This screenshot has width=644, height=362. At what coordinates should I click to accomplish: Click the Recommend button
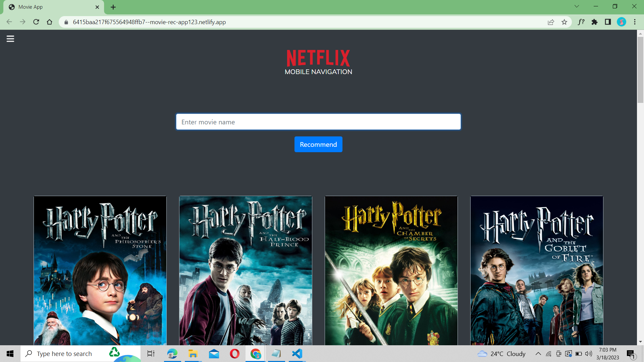(x=318, y=144)
